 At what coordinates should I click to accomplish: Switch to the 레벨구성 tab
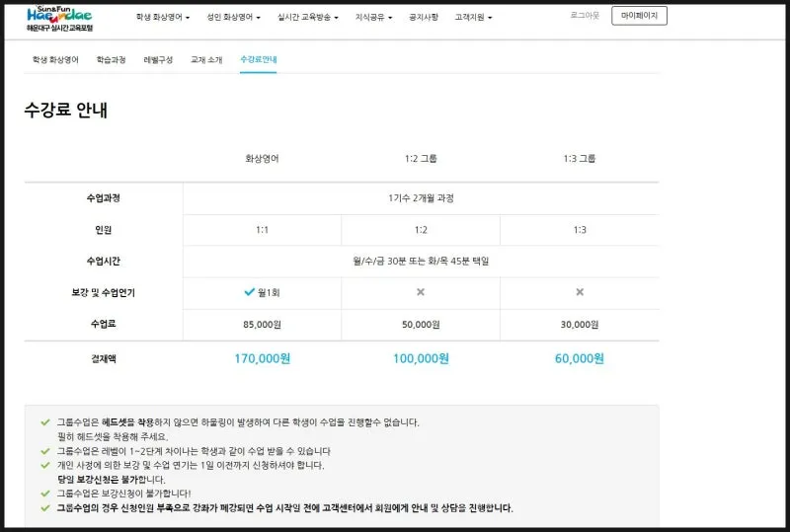158,60
